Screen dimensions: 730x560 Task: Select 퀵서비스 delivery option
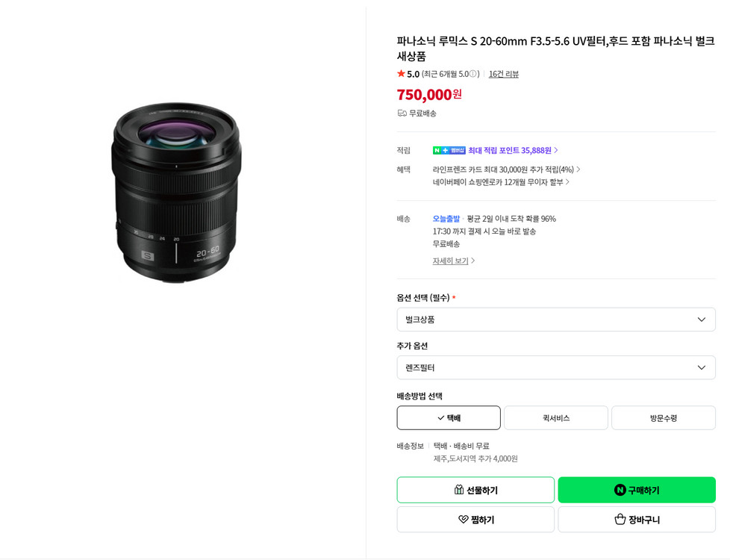click(x=555, y=417)
